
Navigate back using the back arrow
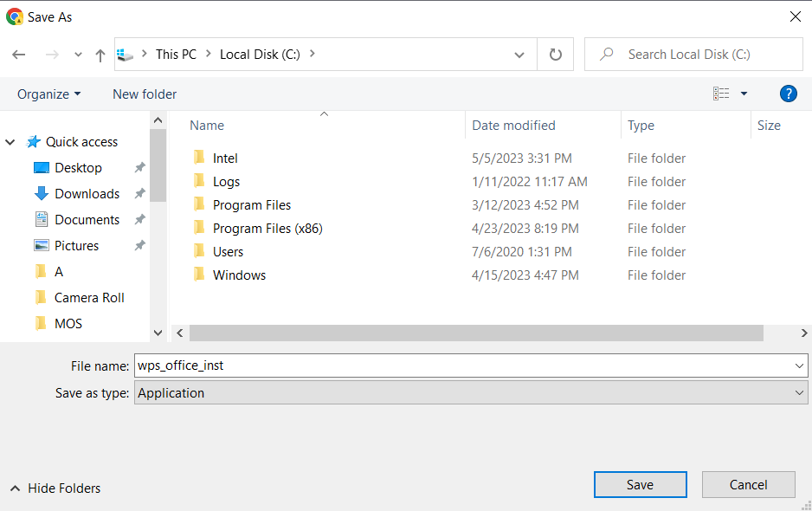pos(18,54)
